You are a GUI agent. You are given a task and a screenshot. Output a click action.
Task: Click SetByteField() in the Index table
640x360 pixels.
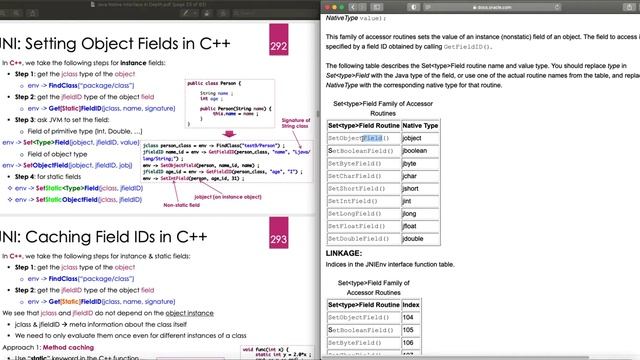click(x=354, y=343)
